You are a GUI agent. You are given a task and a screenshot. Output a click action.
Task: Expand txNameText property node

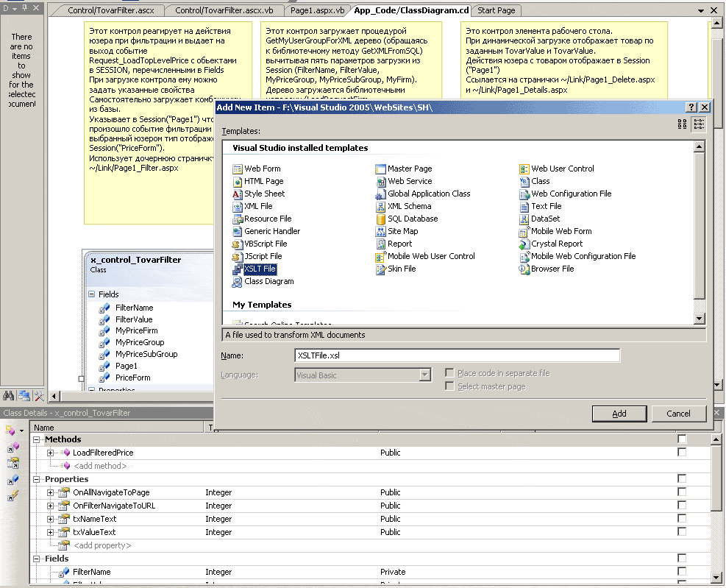tap(50, 519)
